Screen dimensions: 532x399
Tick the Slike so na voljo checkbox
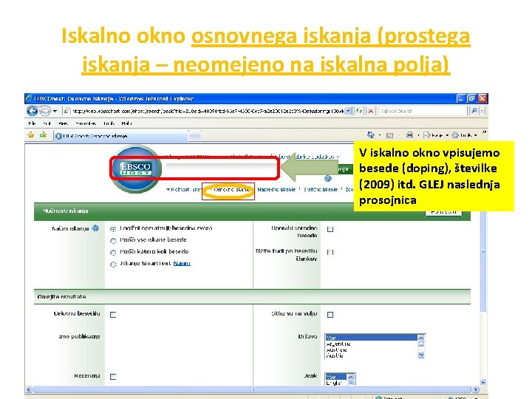[330, 315]
